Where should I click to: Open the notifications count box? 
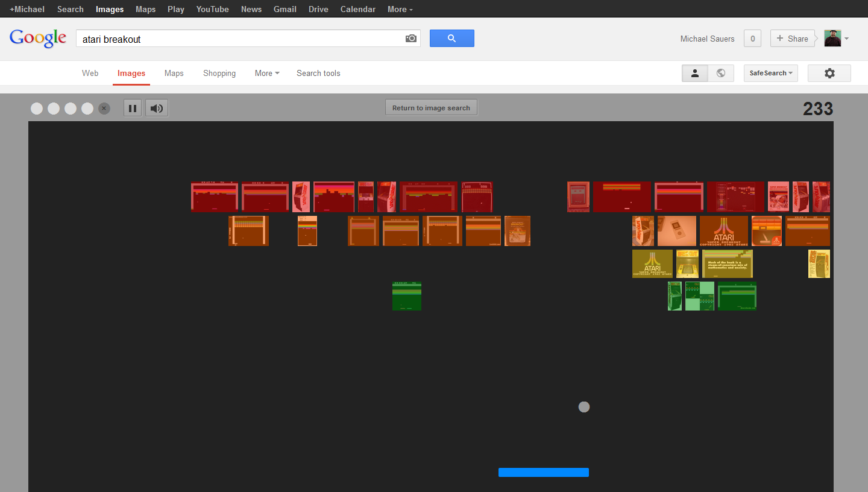click(752, 39)
